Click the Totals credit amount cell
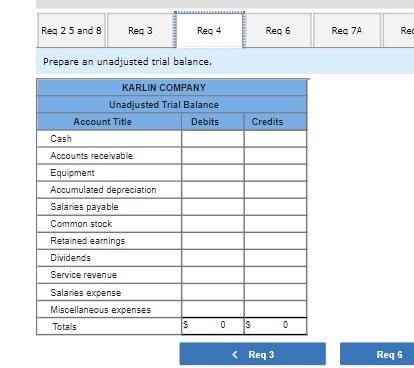 click(x=275, y=326)
